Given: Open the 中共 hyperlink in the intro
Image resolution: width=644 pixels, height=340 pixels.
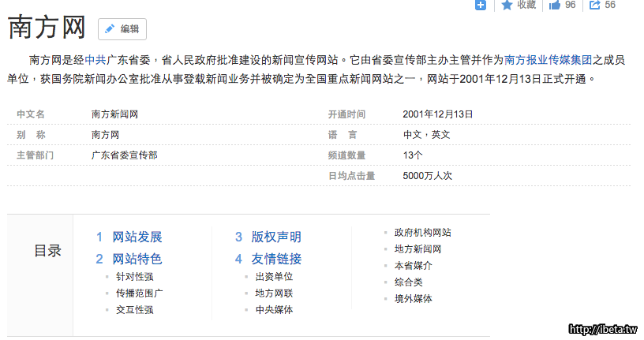Looking at the screenshot, I should pos(95,59).
